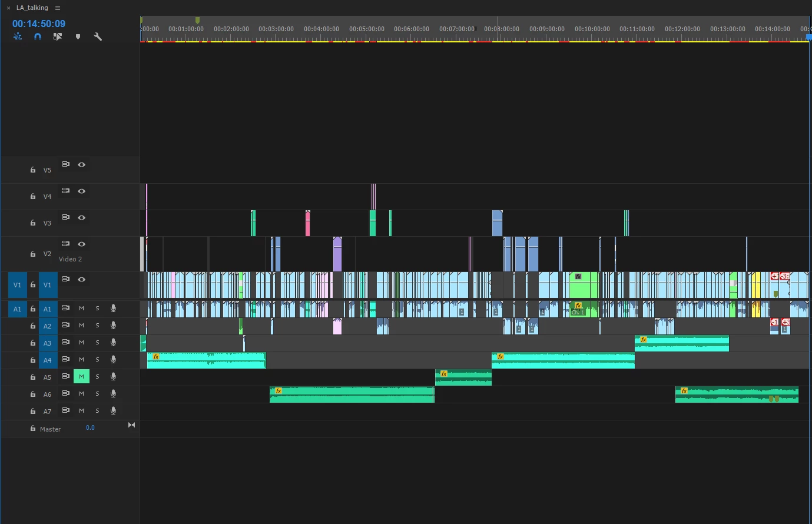Toggle Linked Selection icon
Screen dimensions: 812x524
(57, 37)
